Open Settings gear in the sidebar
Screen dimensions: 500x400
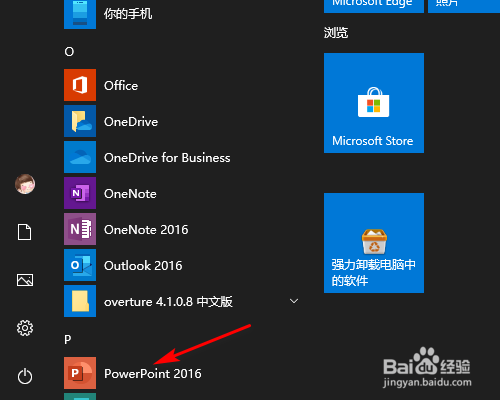click(25, 328)
